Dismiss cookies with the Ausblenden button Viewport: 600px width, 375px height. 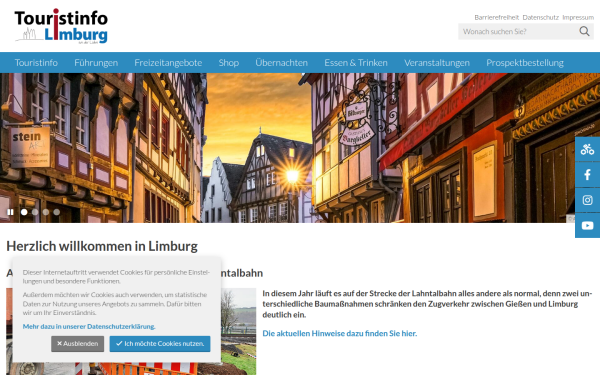tap(77, 344)
